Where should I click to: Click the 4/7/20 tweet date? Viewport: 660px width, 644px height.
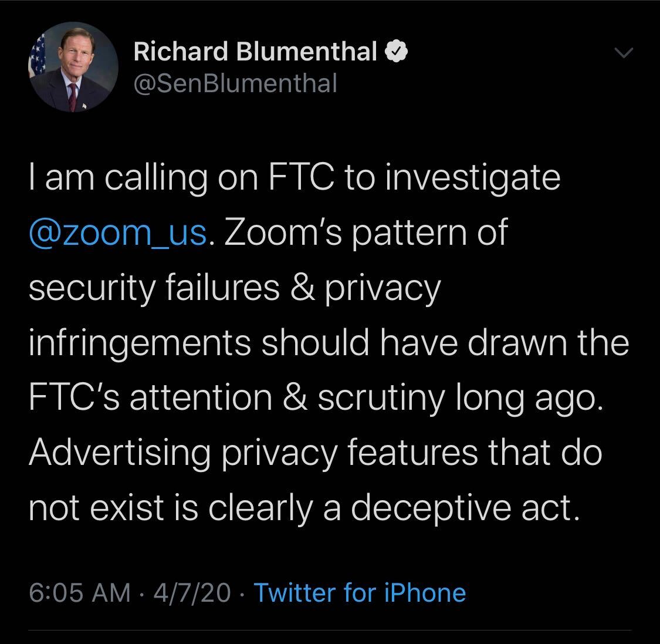(192, 592)
